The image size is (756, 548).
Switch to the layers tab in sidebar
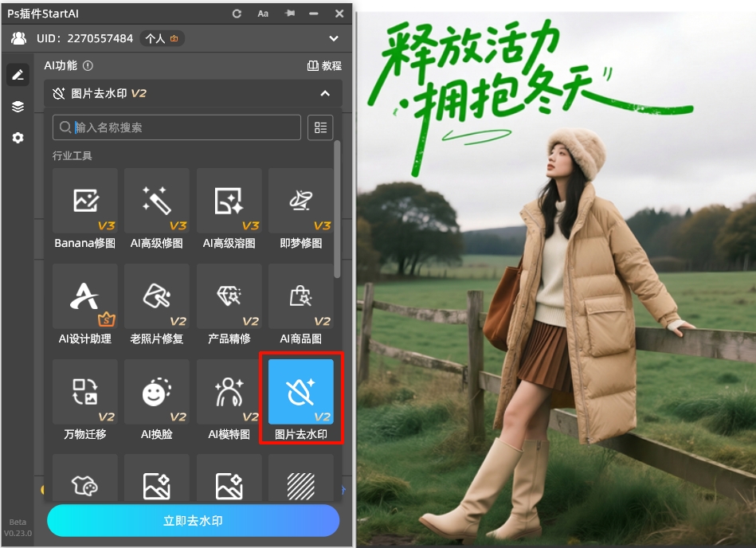tap(18, 106)
